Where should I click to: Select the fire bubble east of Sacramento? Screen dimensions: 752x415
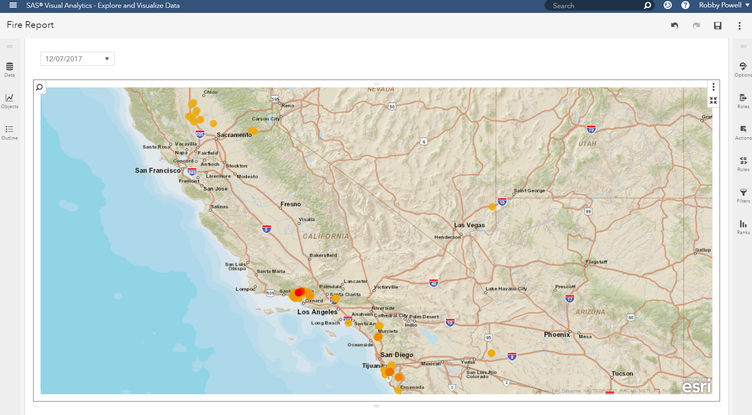coord(253,130)
